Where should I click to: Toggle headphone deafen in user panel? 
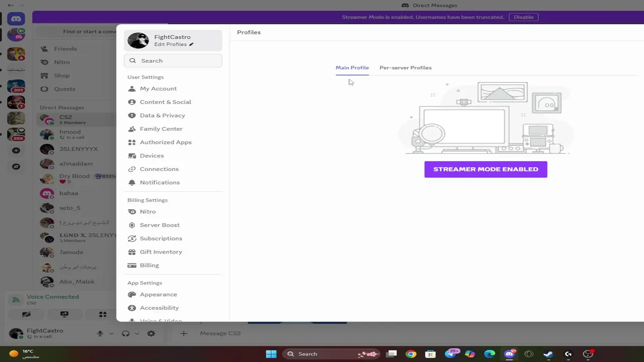tap(126, 333)
